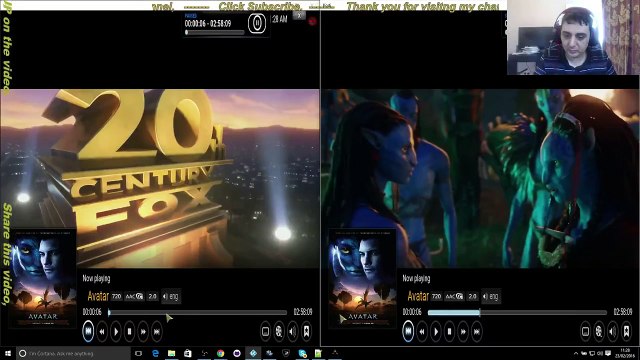The width and height of the screenshot is (640, 360).
Task: Switch to Kodi app on taskbar
Action: click(253, 353)
